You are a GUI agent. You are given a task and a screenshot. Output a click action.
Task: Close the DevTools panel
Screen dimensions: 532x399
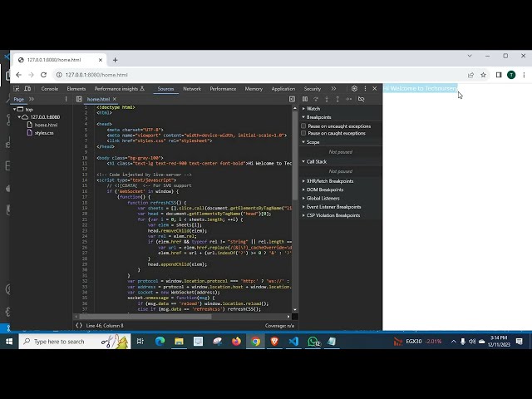pos(374,88)
